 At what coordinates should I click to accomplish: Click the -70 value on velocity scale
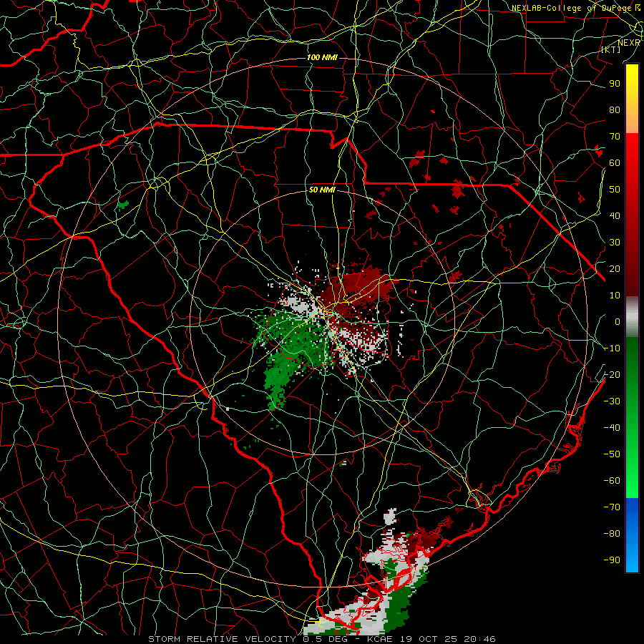[x=612, y=507]
